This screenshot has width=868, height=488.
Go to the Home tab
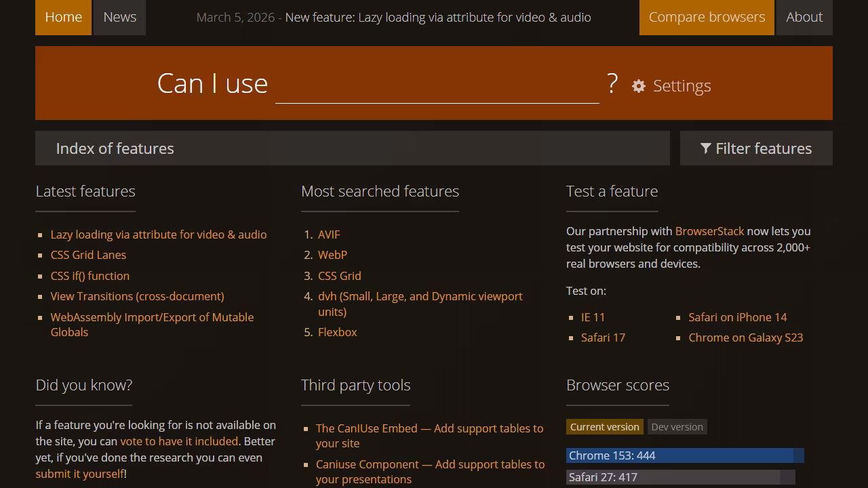pyautogui.click(x=63, y=17)
